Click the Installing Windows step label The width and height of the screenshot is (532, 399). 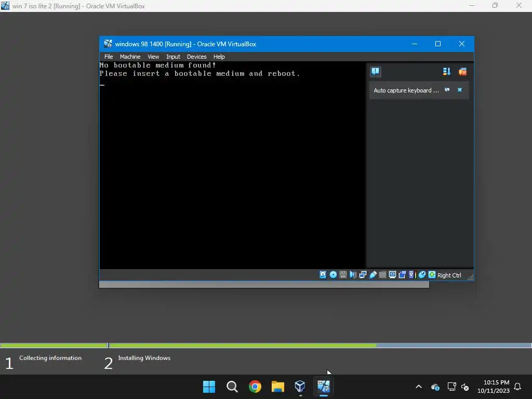pyautogui.click(x=144, y=358)
